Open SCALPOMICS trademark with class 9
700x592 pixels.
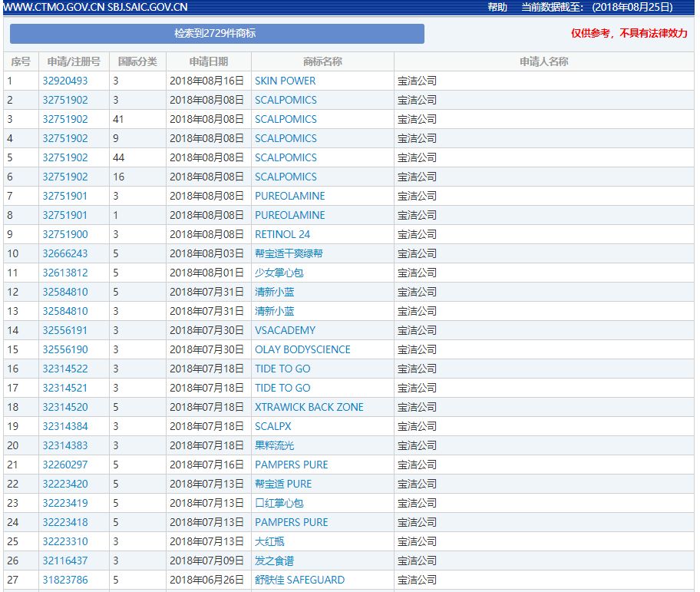286,138
